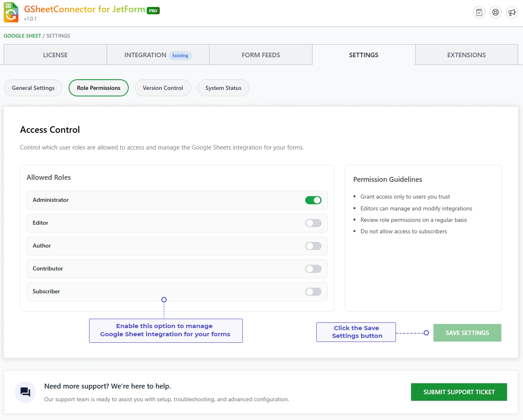Disable the Administrator role toggle
The width and height of the screenshot is (523, 420).
(x=313, y=200)
